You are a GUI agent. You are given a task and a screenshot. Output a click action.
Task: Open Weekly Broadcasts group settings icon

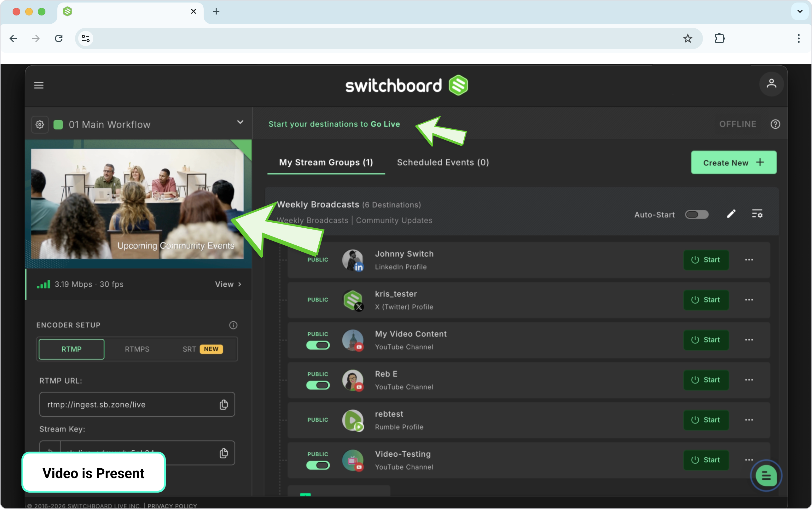pyautogui.click(x=757, y=214)
